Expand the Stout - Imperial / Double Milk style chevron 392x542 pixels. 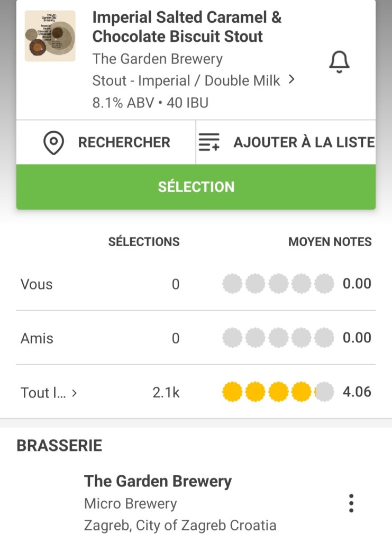(x=291, y=80)
